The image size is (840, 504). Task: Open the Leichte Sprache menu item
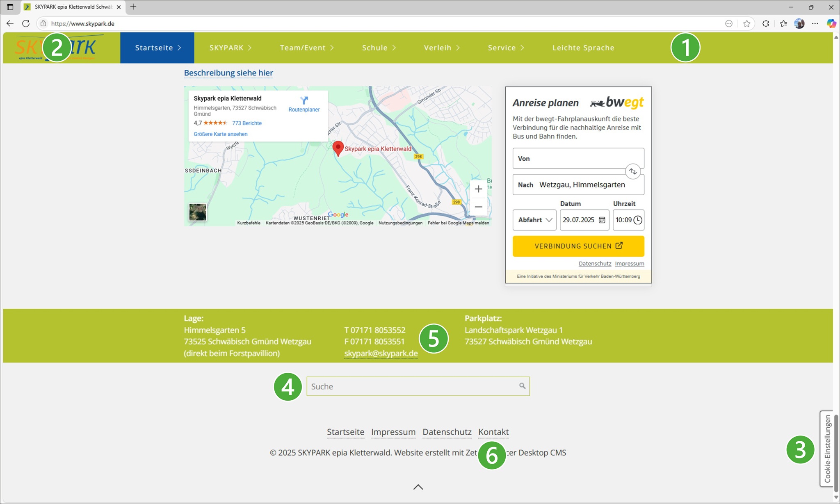[583, 48]
